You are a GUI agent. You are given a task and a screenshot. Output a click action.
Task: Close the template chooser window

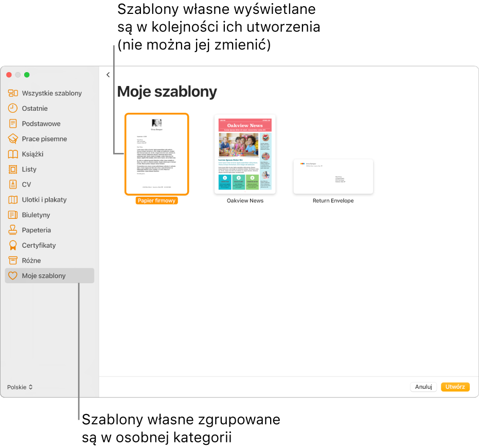(9, 75)
